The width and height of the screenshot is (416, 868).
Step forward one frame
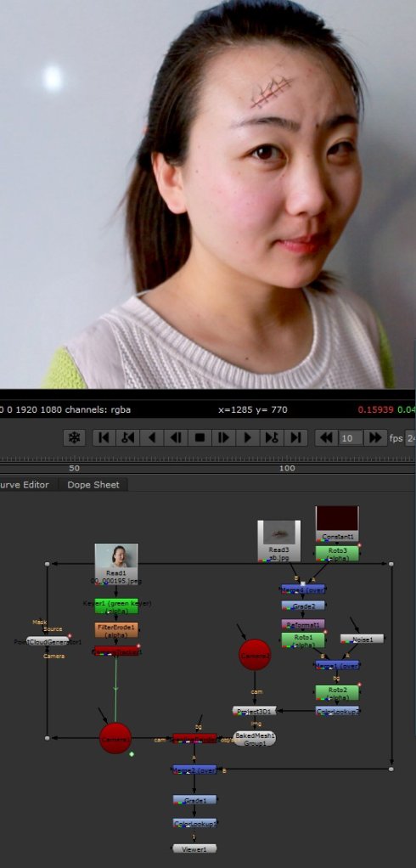point(223,437)
